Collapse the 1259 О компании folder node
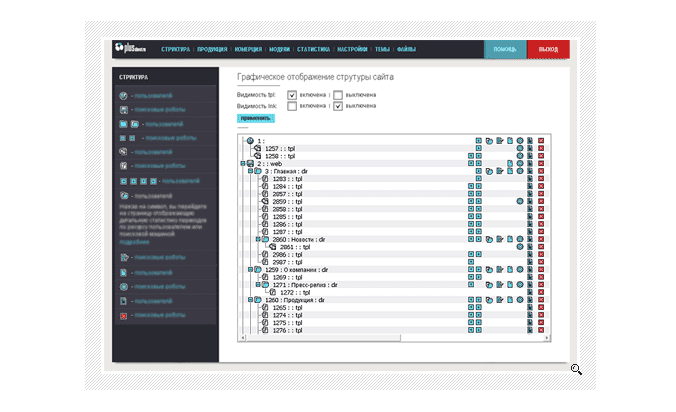Screen dimensions: 676x412 click(x=250, y=270)
